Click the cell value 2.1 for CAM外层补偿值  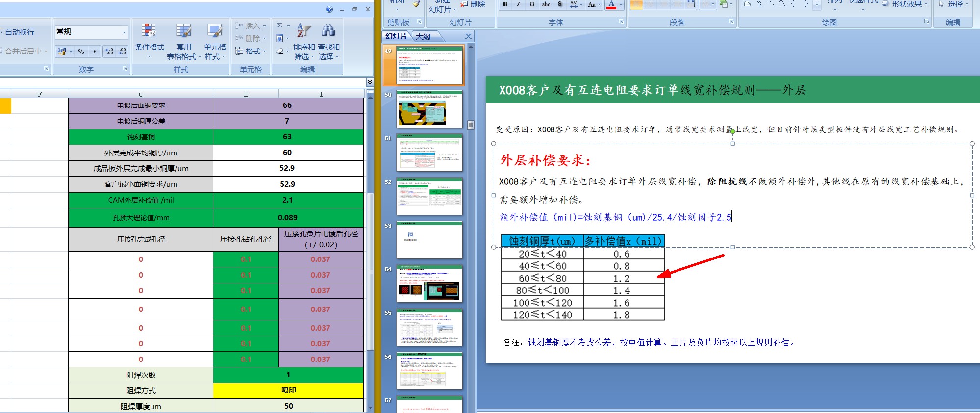(x=288, y=200)
